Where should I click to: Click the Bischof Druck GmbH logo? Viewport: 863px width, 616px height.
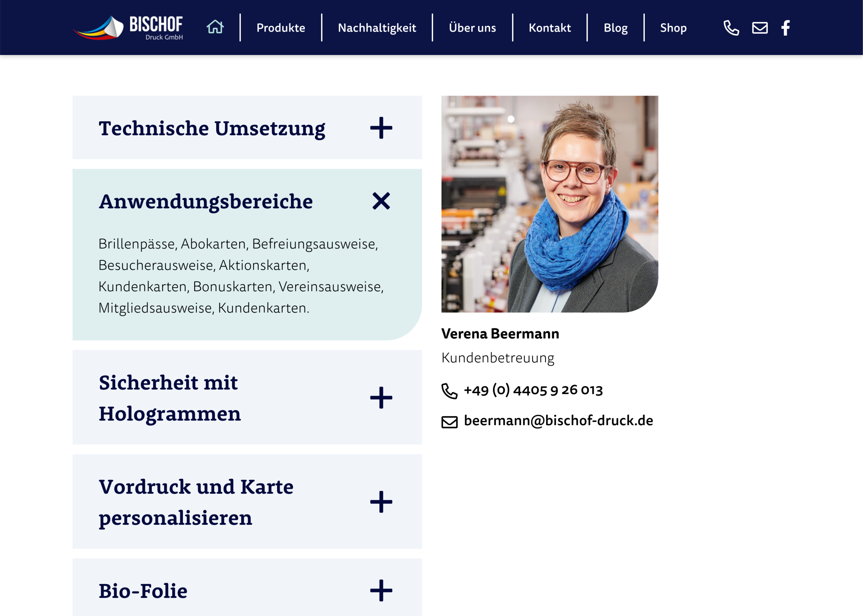[x=128, y=28]
